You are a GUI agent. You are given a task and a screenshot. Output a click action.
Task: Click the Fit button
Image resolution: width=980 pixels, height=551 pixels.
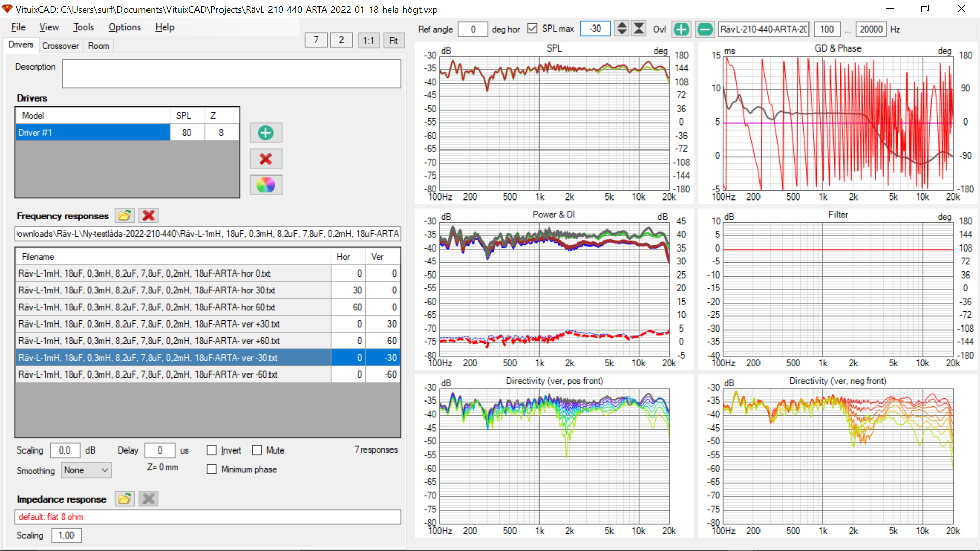[x=394, y=40]
